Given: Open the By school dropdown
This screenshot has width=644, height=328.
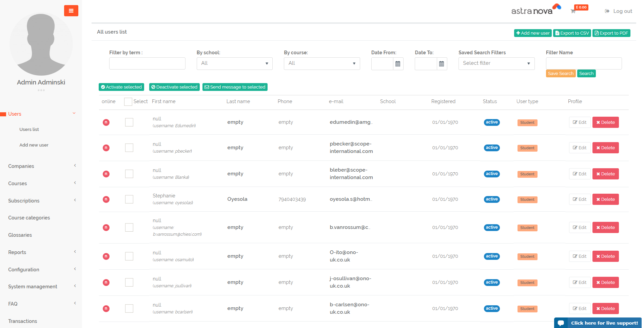Looking at the screenshot, I should click(x=235, y=64).
